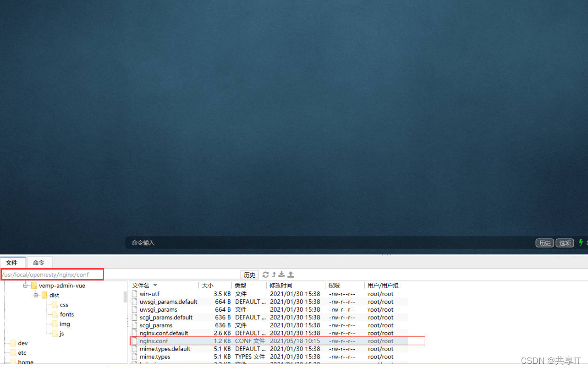Viewport: 588px width, 370px height.
Task: Click the fonts folder icon
Action: click(x=55, y=315)
